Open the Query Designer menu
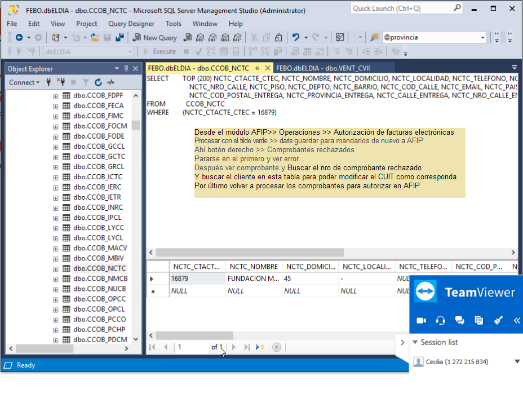 point(131,24)
